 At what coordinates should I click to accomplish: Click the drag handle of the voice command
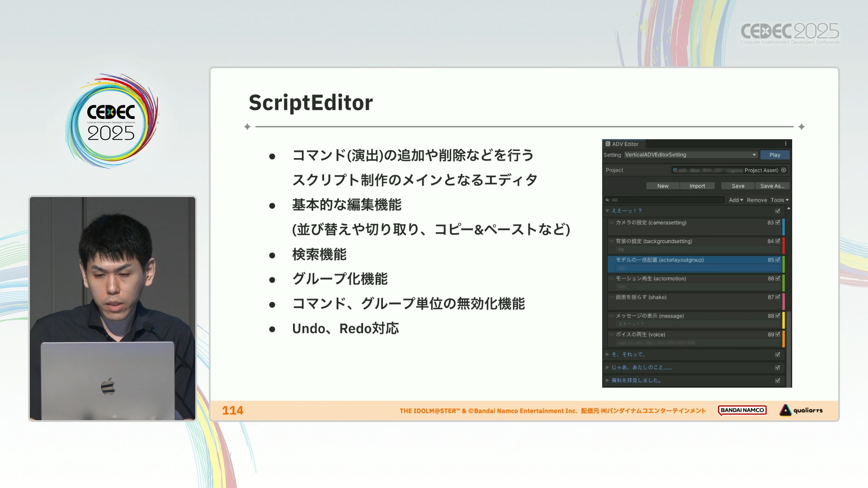[611, 334]
